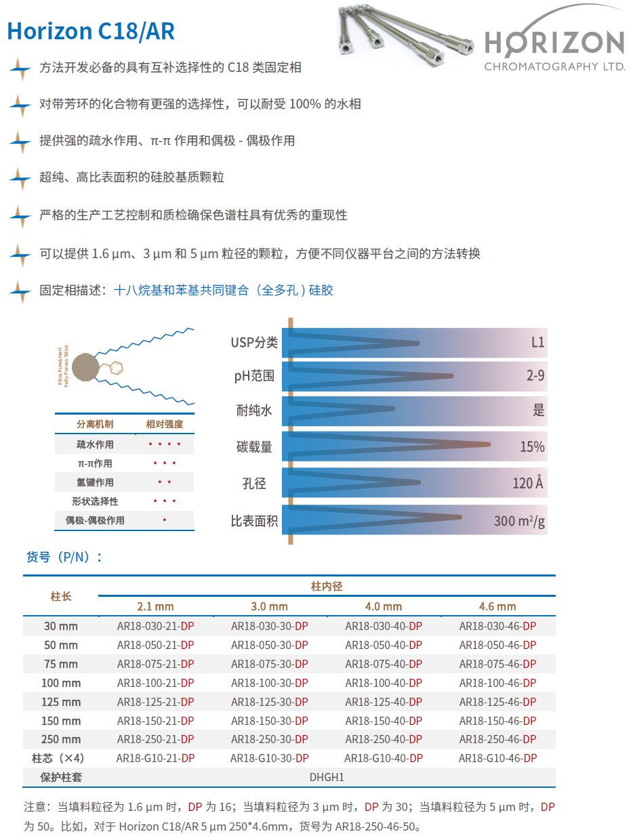Click the 300 m²/g surface area value
635x840 pixels.
[x=519, y=521]
